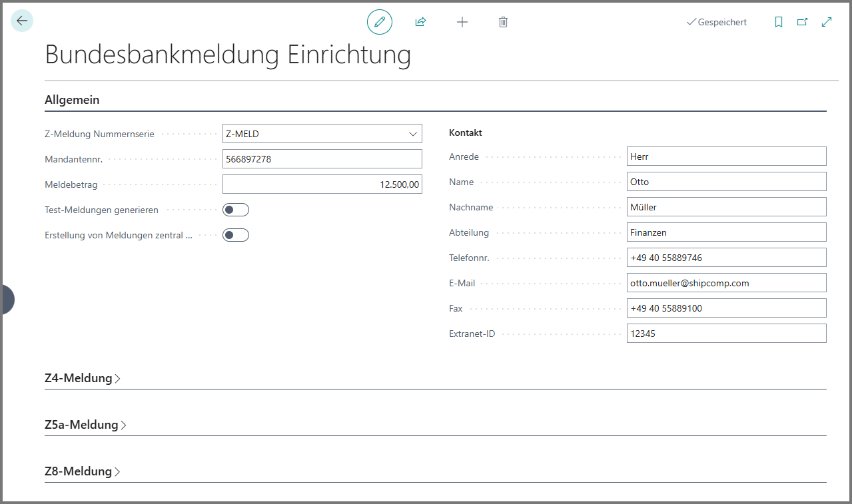Click the Anrede field containing Herr

pos(726,156)
